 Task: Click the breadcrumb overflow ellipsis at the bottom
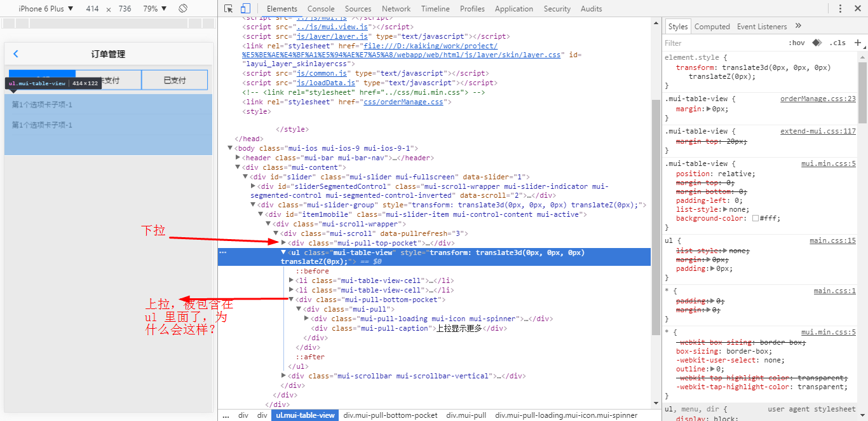pos(226,415)
